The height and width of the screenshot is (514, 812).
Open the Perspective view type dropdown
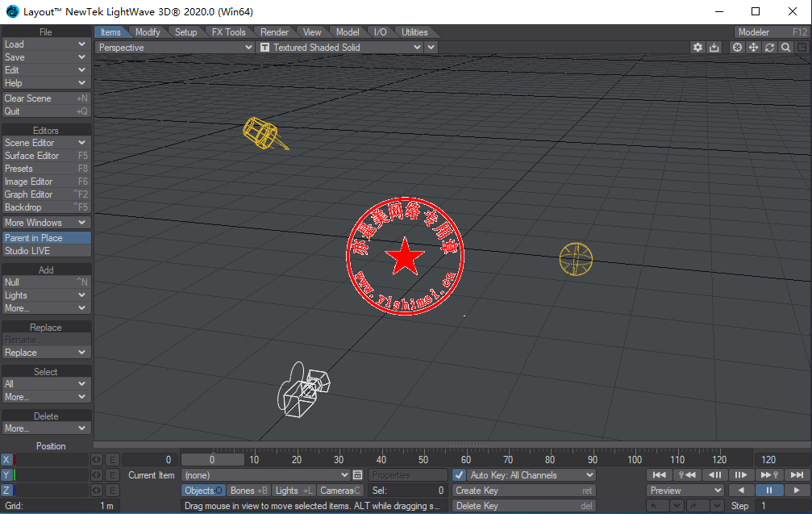174,47
